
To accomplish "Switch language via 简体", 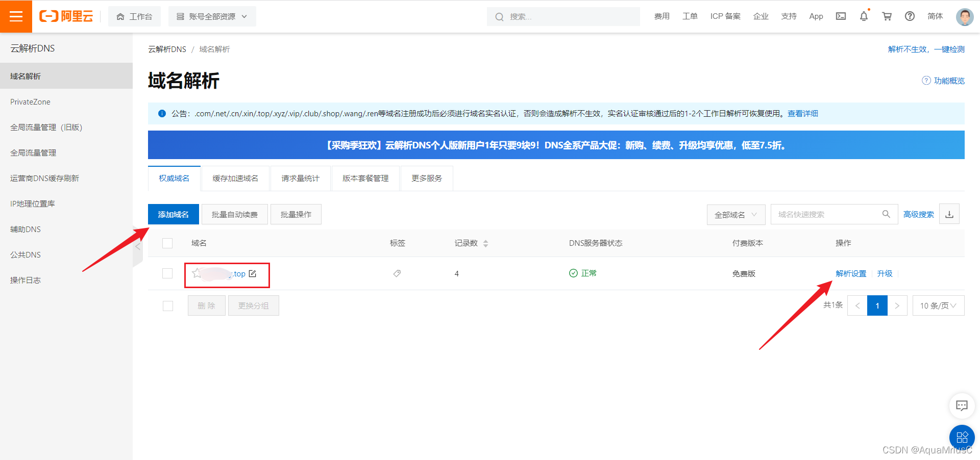I will tap(935, 16).
